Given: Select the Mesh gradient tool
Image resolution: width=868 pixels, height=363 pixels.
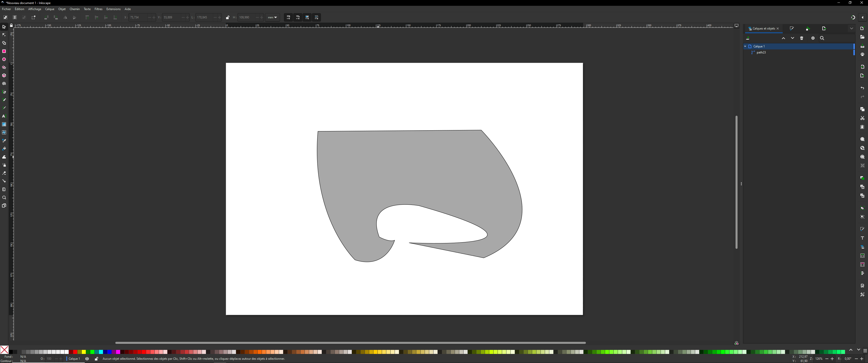Looking at the screenshot, I should [4, 132].
